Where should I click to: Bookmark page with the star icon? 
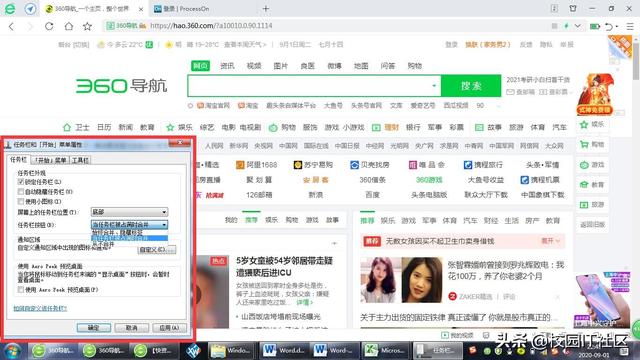coord(87,26)
